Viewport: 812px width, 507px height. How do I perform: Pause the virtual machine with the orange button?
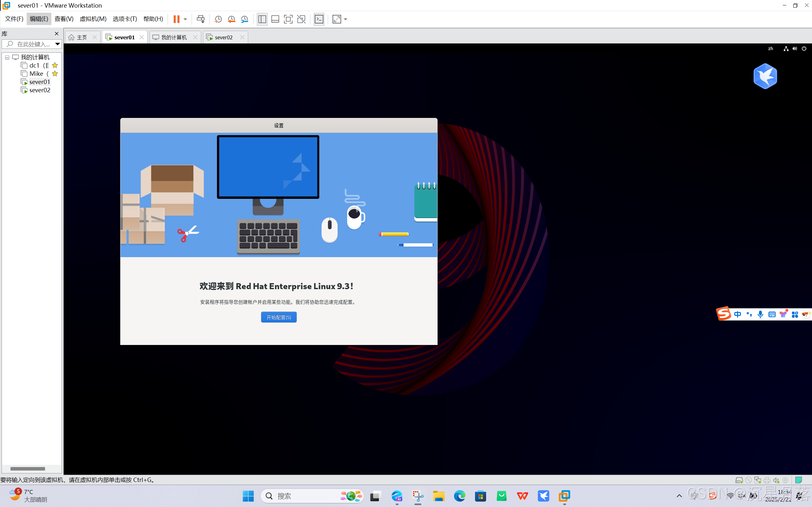tap(176, 19)
